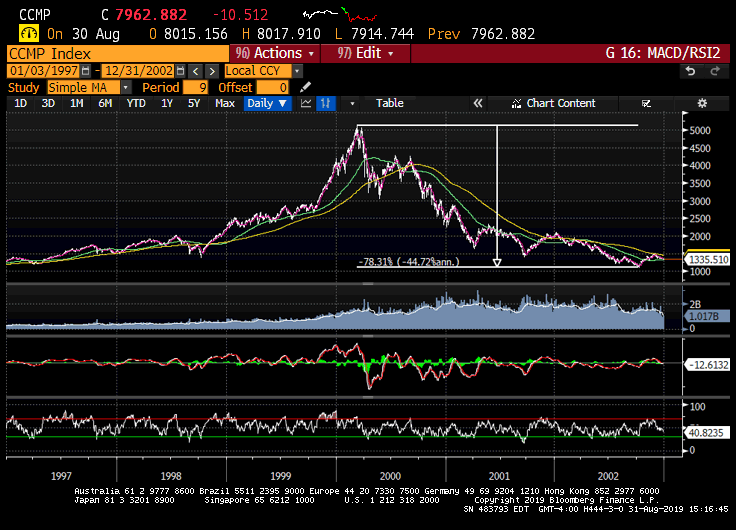Click the 5000 price axis label
The height and width of the screenshot is (530, 736).
click(700, 131)
